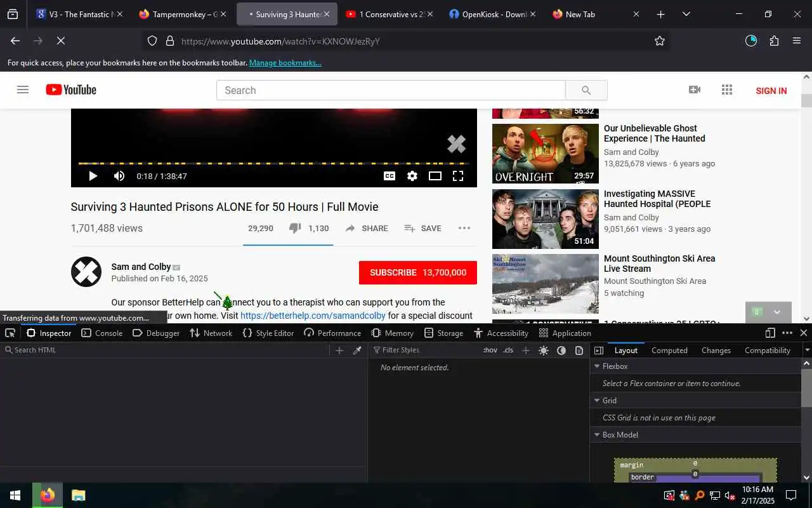Toggle dark color scheme simulation icon
Screen dimensions: 812x508
pyautogui.click(x=561, y=351)
